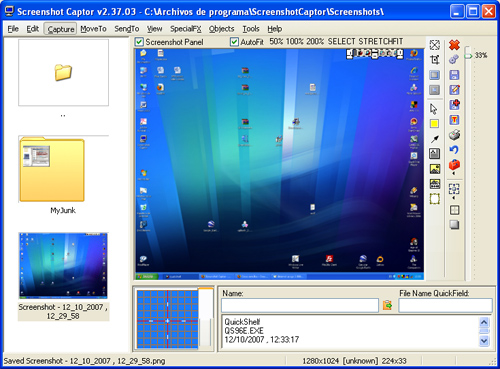
Task: Click the browse icon next to Name field
Action: [388, 305]
